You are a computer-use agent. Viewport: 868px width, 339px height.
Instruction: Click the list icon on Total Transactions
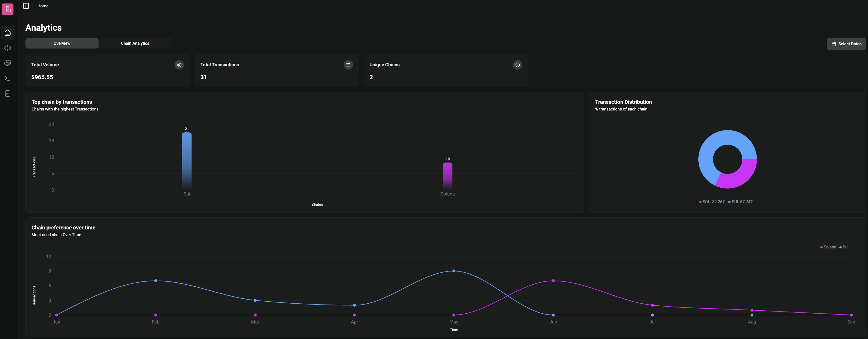pos(348,65)
